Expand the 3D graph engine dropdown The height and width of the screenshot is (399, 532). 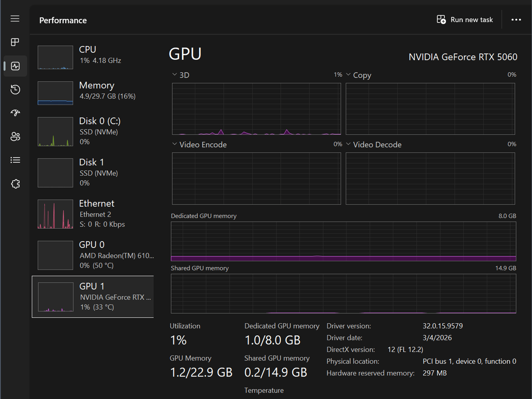175,75
